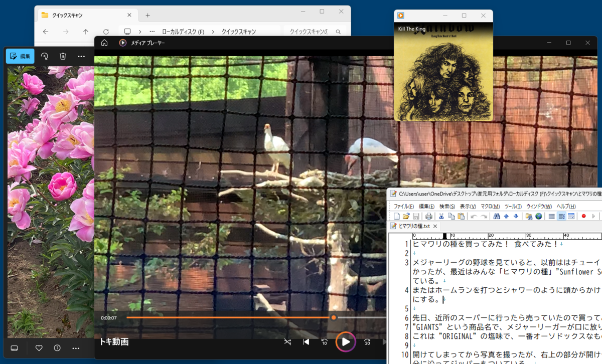The width and height of the screenshot is (602, 364).
Task: Toggle the outline panel icon in editor toolbar
Action: click(571, 216)
